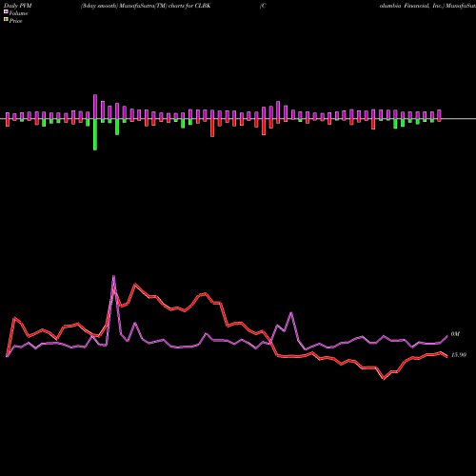Click the '(3day smooth) MunafaSutra(TM) charts for CLBK' heading

tap(146, 6)
